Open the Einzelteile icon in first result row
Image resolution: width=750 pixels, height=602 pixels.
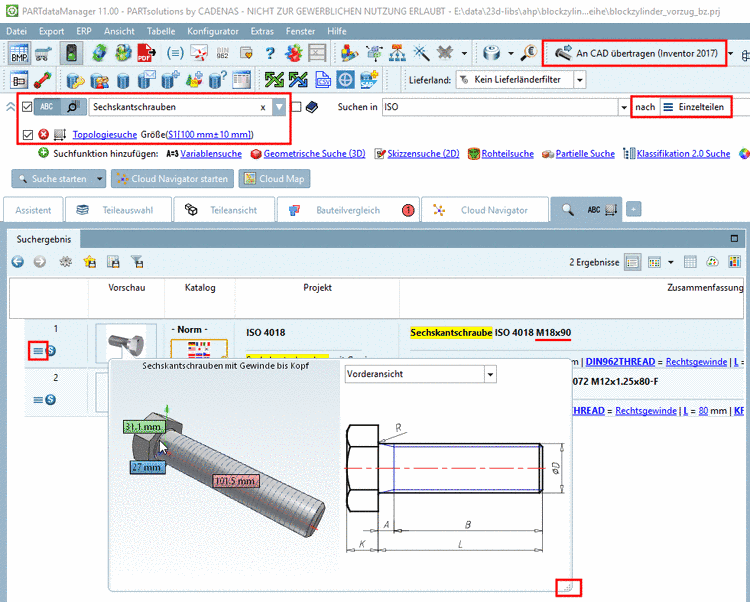(38, 350)
